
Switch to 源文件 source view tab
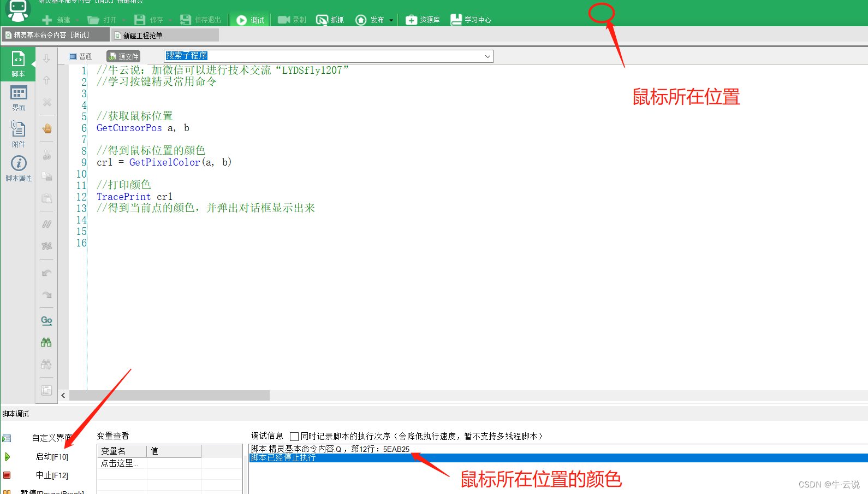(123, 56)
